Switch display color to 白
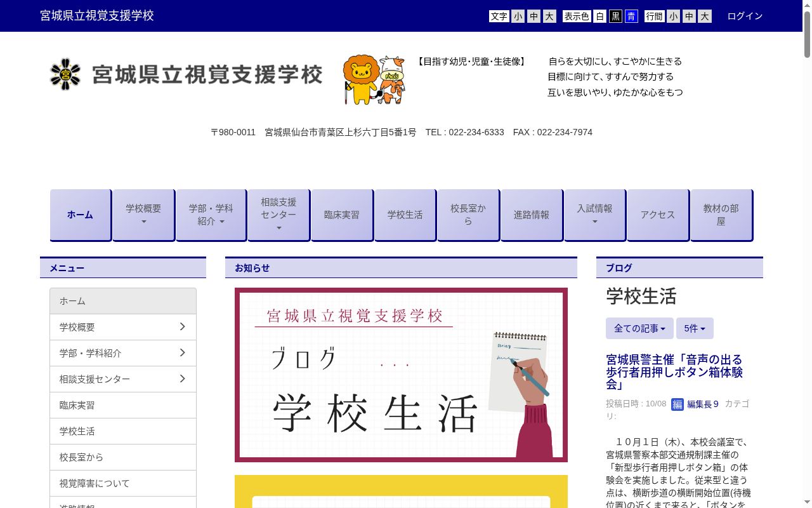 click(599, 17)
